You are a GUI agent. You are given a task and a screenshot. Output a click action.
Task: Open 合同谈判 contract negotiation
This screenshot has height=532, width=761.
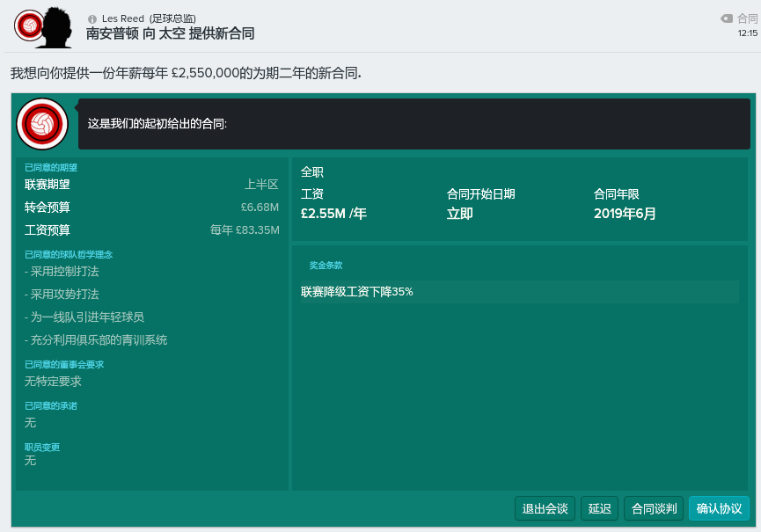click(654, 508)
